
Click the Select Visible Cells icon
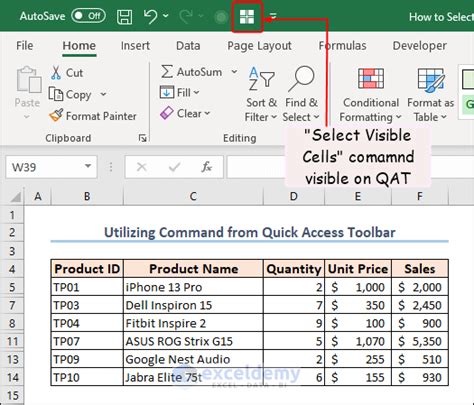coord(247,16)
